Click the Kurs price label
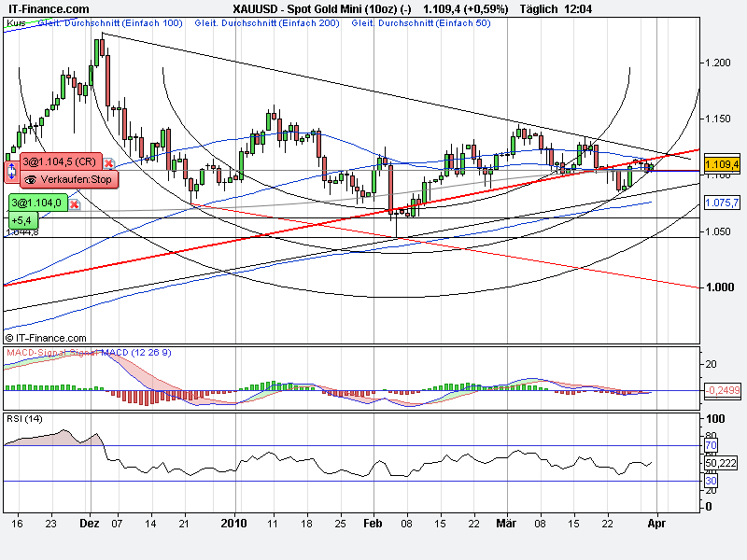 point(16,22)
